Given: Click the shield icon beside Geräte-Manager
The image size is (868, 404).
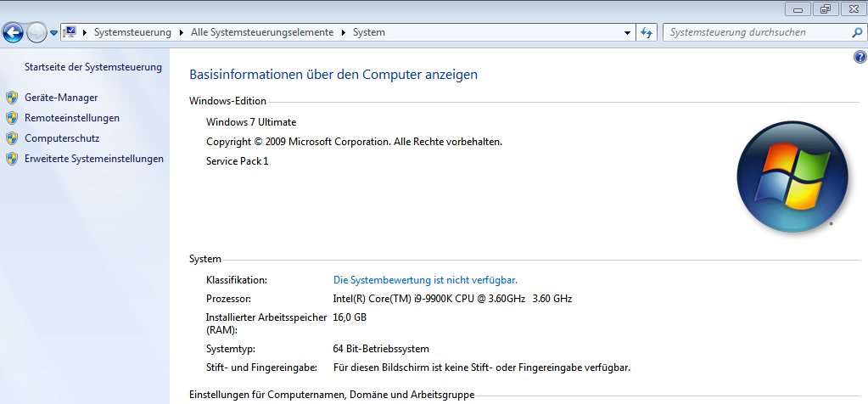Looking at the screenshot, I should coord(12,98).
